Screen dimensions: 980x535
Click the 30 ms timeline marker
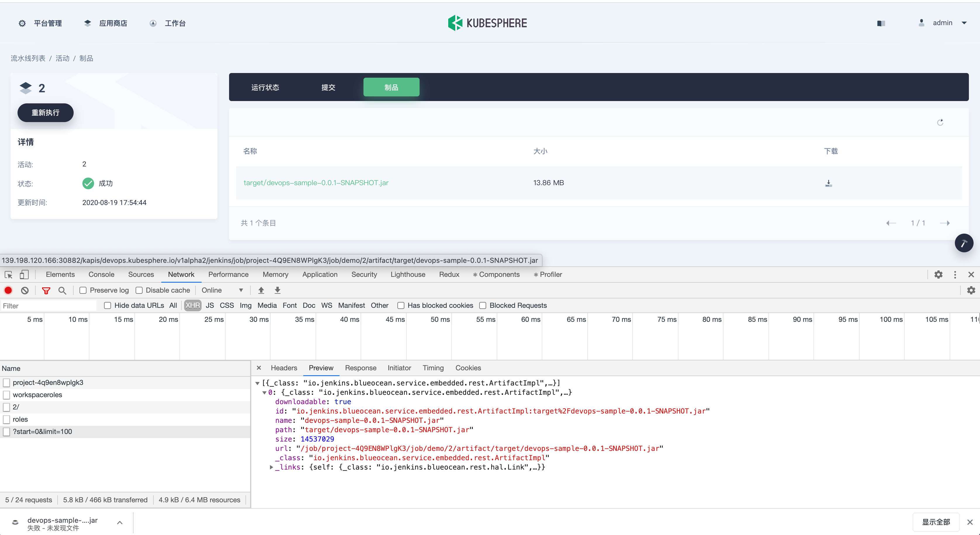[259, 319]
